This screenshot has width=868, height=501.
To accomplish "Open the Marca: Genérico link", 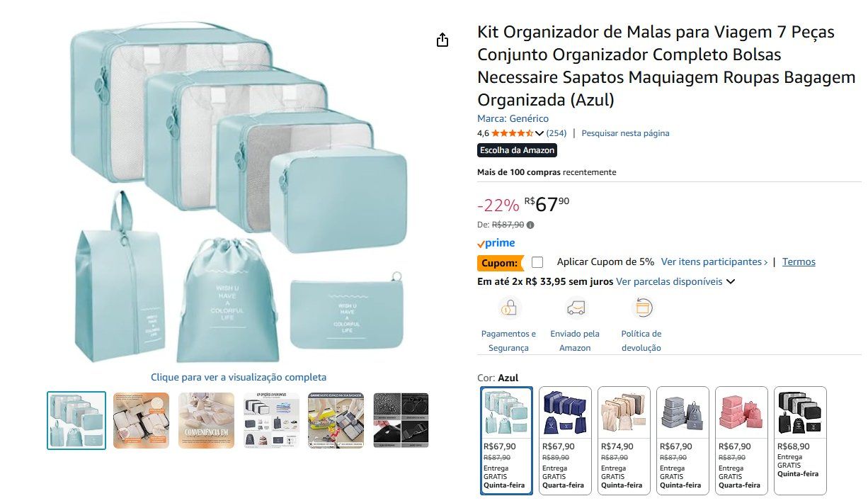I will (x=513, y=118).
